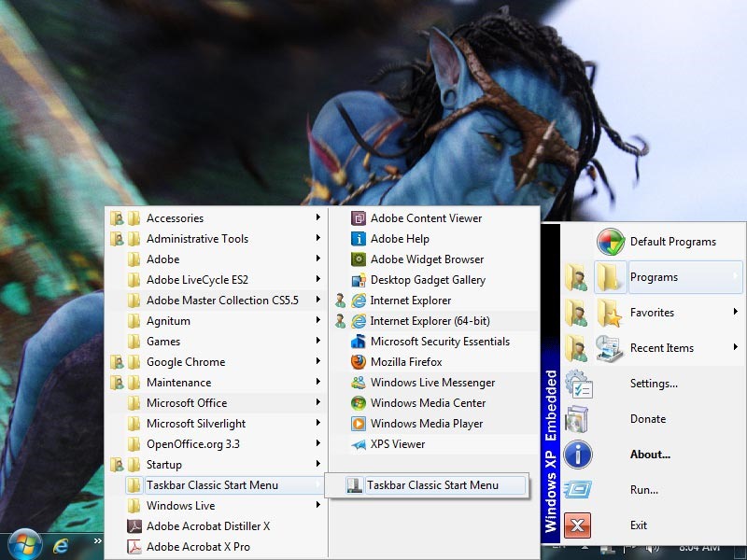The image size is (747, 560).
Task: Click the user folder icon beside Programs
Action: [x=576, y=277]
